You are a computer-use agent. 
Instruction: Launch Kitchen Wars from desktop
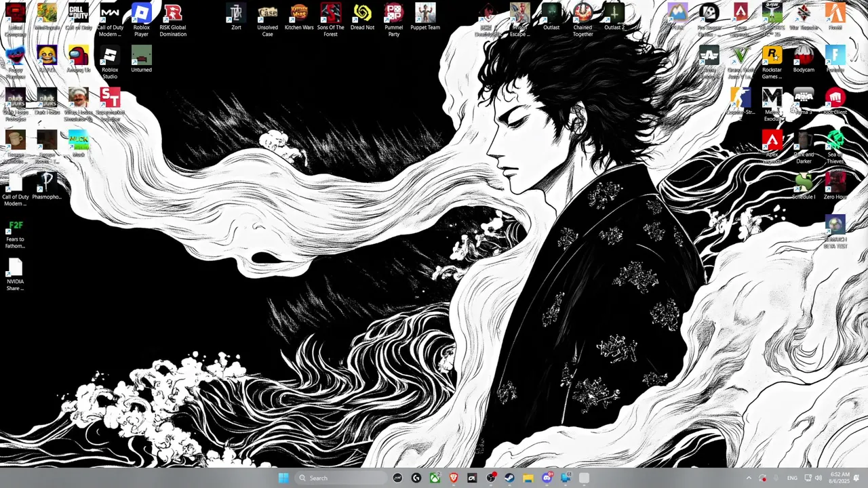(299, 17)
